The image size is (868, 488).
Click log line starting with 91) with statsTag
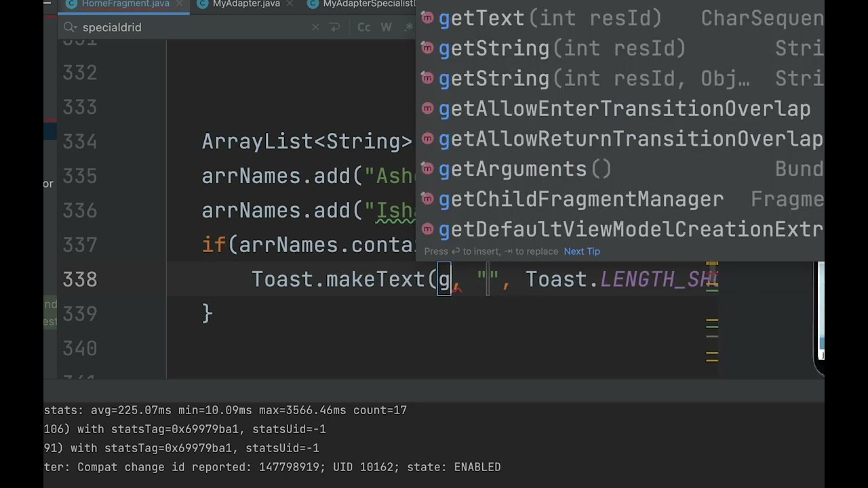coord(181,448)
